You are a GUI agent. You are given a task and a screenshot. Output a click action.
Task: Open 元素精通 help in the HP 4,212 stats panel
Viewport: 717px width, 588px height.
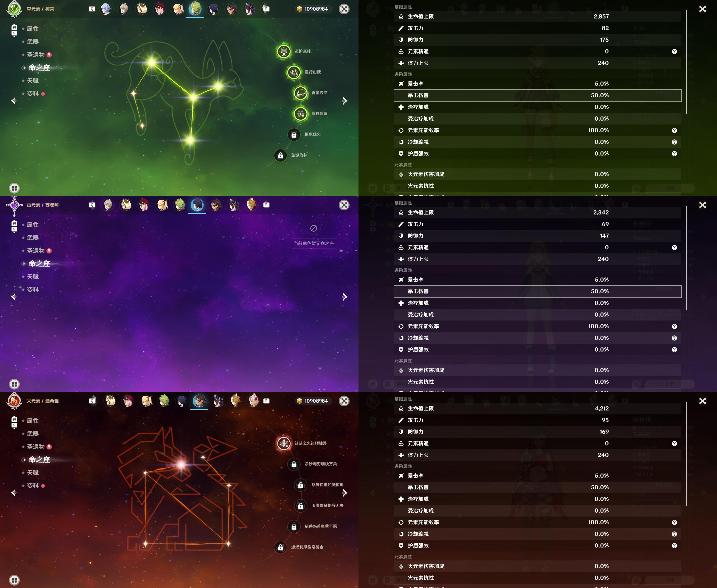(674, 444)
